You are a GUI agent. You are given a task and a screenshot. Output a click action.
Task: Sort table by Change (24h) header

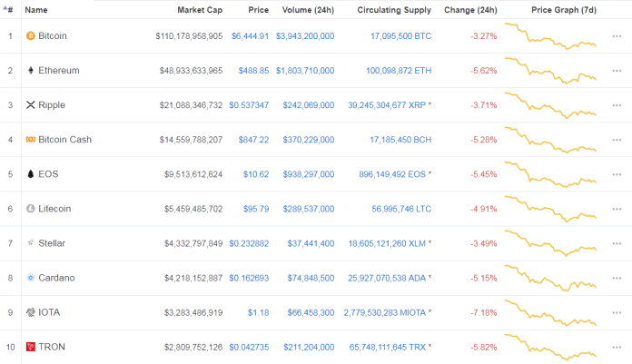click(470, 10)
